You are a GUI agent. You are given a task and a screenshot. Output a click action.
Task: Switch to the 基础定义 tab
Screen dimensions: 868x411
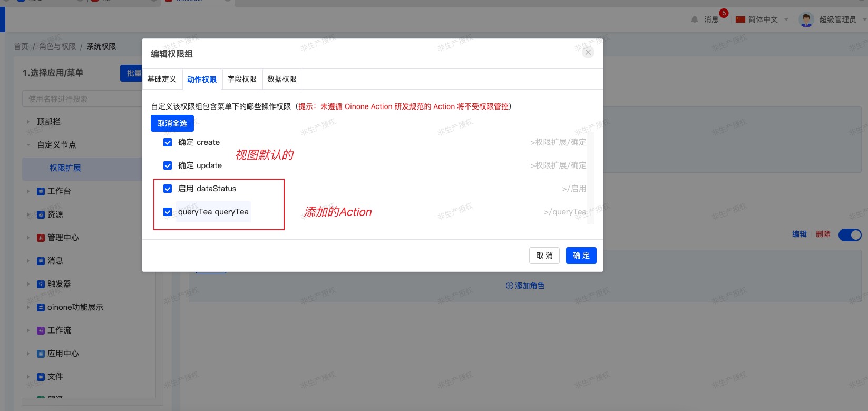(162, 79)
